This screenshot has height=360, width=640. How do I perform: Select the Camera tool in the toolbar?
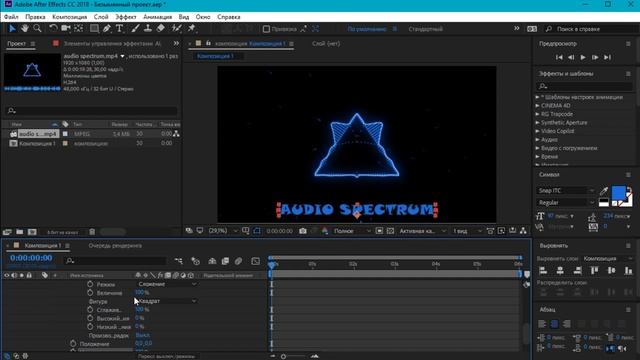(66, 29)
